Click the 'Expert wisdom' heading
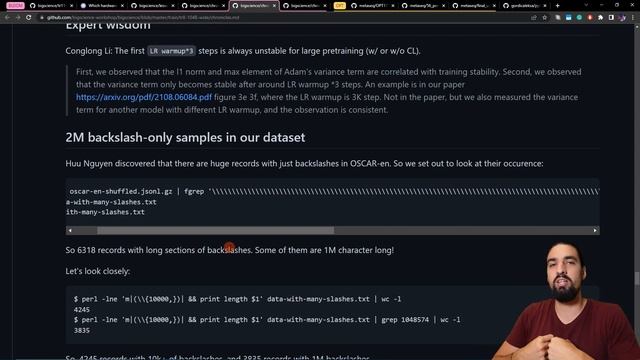The height and width of the screenshot is (360, 640). [108, 26]
